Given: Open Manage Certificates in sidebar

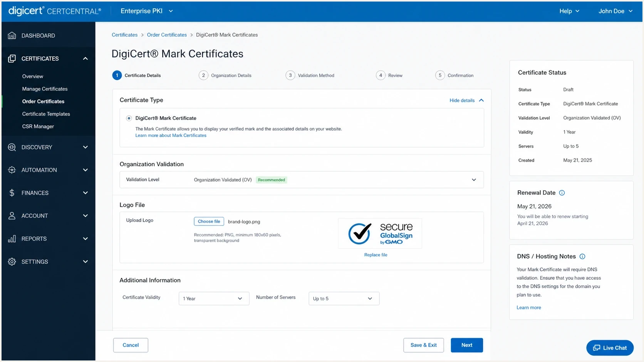Looking at the screenshot, I should pyautogui.click(x=45, y=89).
